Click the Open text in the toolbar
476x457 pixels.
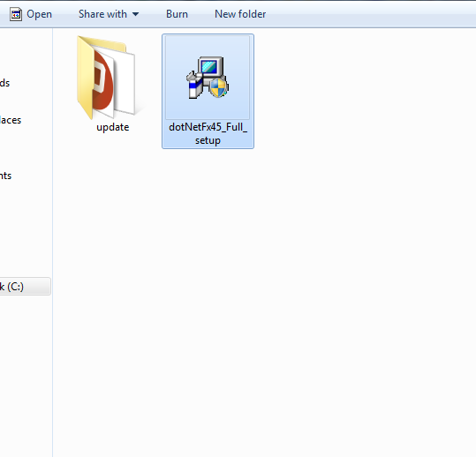[x=39, y=14]
